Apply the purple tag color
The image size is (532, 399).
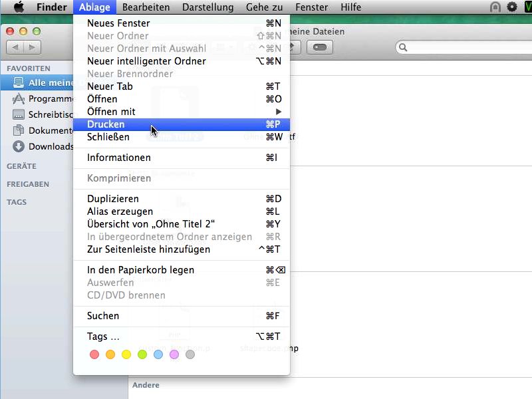point(174,355)
